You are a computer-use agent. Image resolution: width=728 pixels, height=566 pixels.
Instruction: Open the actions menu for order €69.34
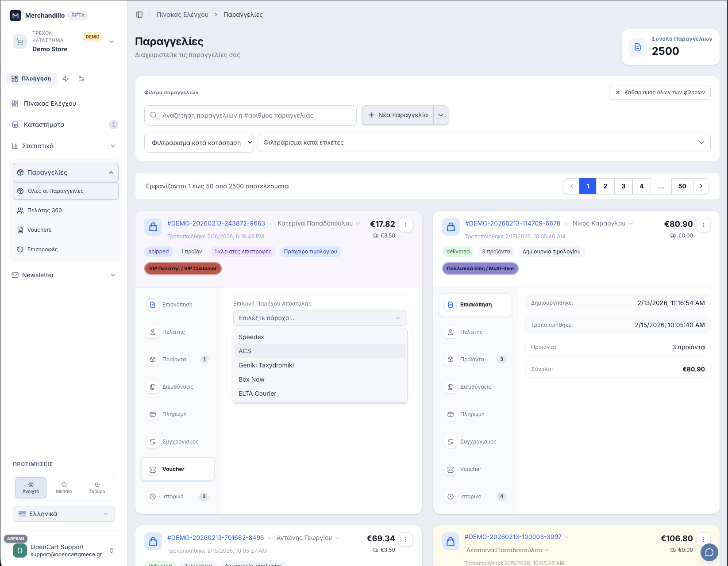pos(406,539)
